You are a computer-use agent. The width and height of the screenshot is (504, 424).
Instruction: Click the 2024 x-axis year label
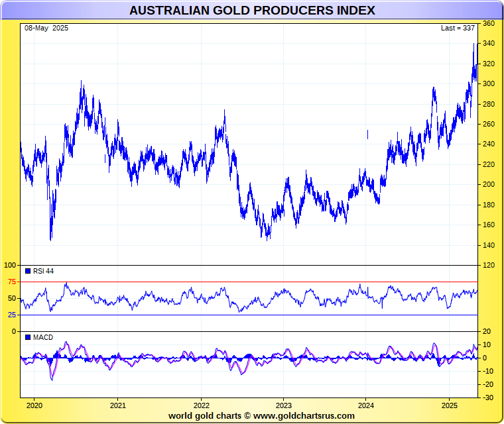point(366,405)
